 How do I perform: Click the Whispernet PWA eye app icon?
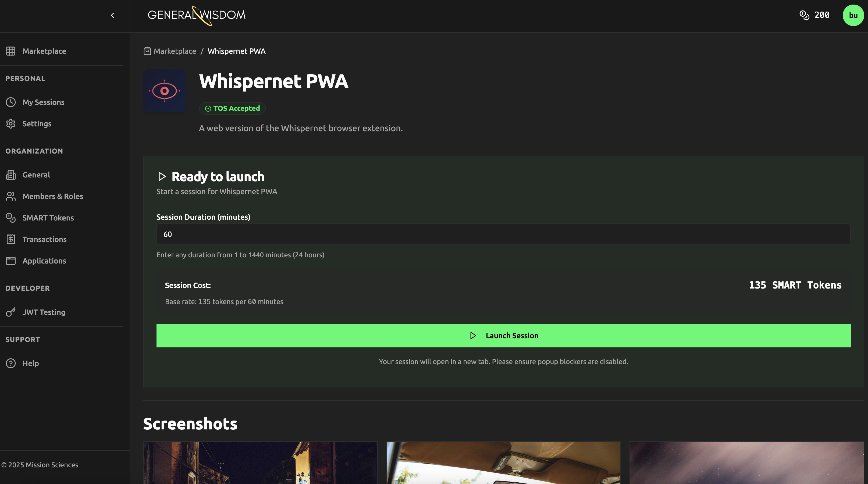coord(165,91)
